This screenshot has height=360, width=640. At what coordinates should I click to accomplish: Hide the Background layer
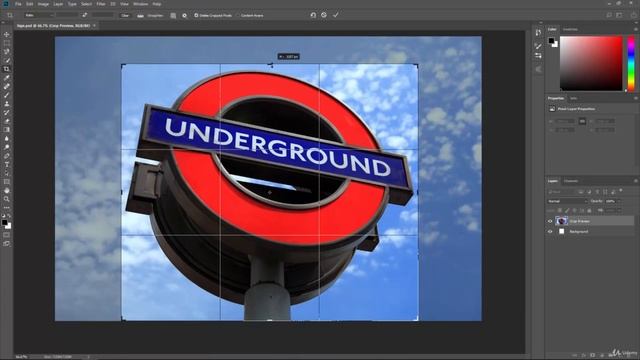550,231
